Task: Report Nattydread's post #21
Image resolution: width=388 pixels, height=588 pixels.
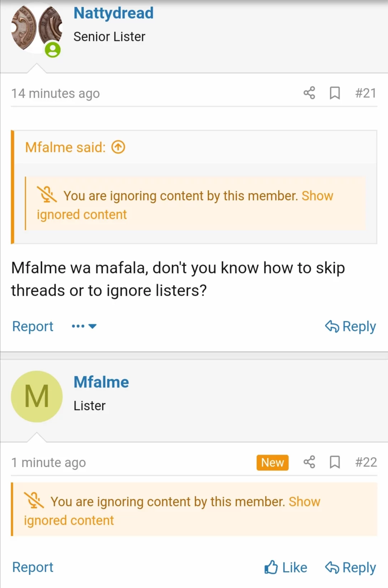Action: tap(33, 326)
